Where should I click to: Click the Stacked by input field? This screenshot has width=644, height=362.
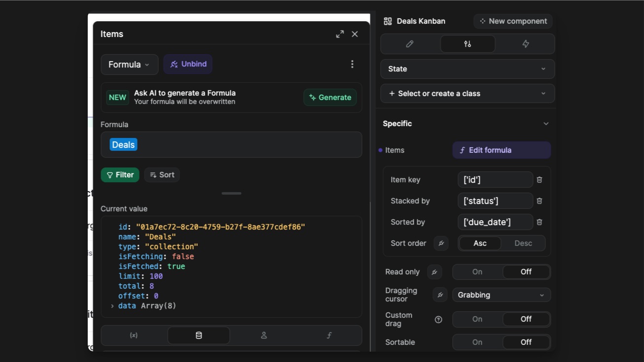495,201
